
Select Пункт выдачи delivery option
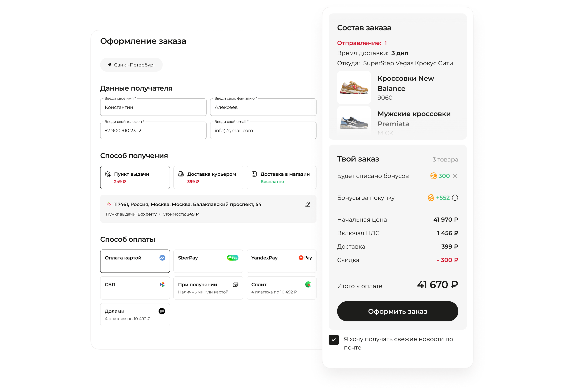point(135,177)
